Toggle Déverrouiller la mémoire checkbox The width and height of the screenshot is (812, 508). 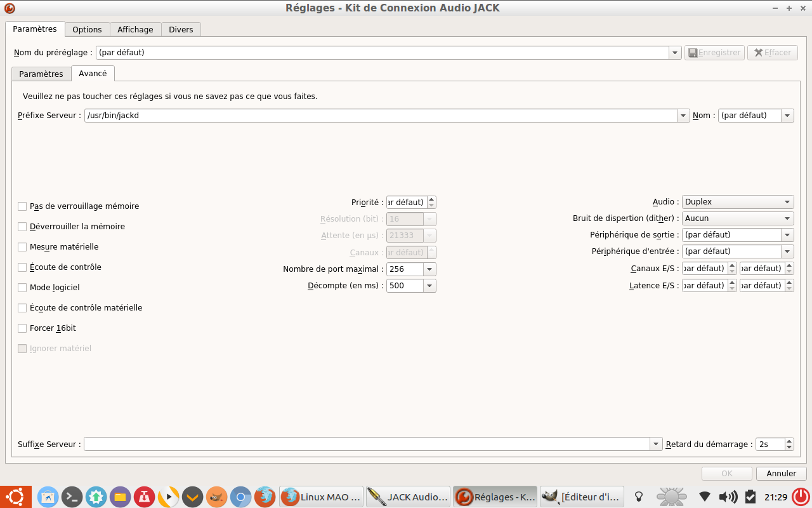[x=22, y=227]
